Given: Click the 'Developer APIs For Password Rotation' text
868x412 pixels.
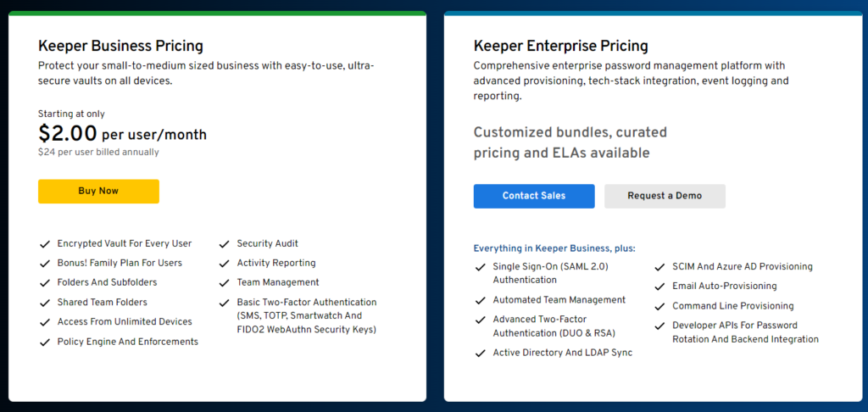Looking at the screenshot, I should 745,332.
